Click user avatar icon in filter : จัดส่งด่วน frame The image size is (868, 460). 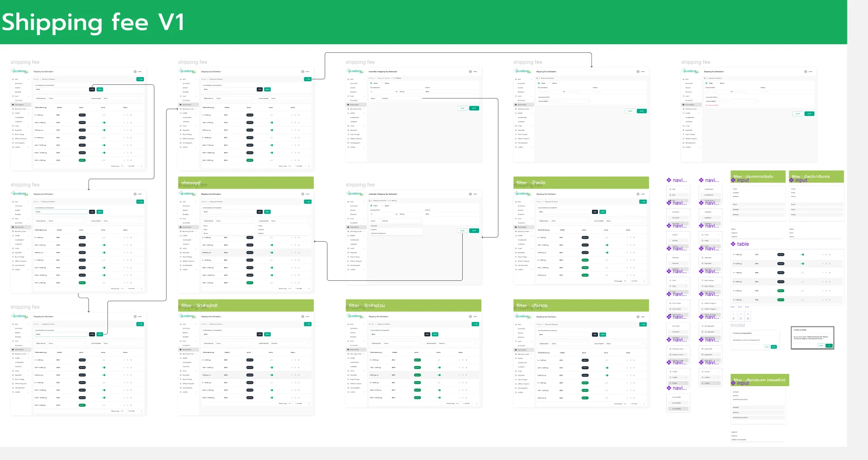(470, 316)
